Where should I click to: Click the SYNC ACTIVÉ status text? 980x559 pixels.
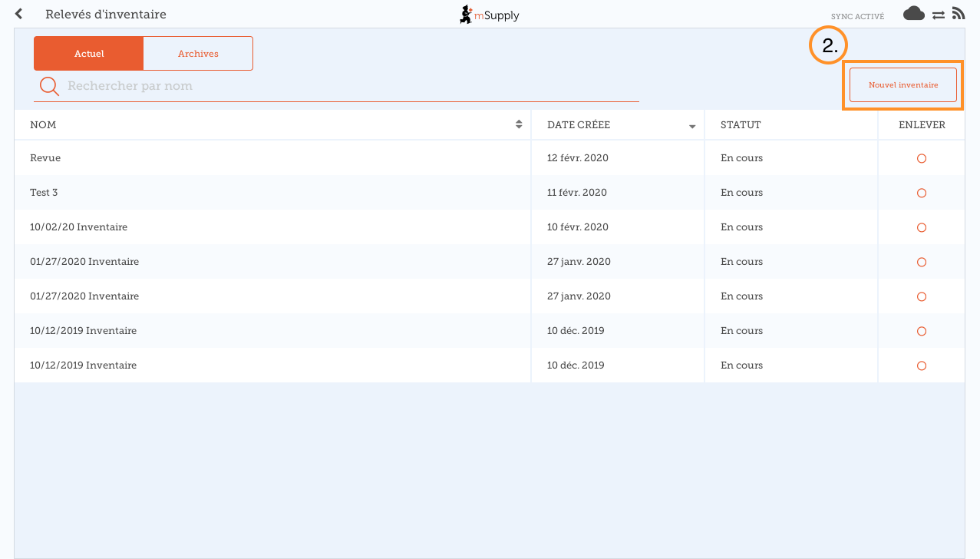(857, 16)
